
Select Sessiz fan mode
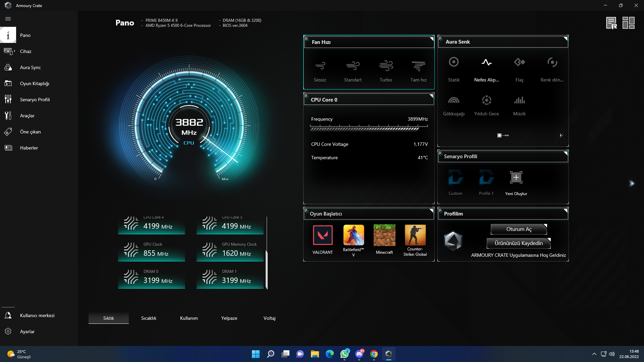tap(320, 71)
